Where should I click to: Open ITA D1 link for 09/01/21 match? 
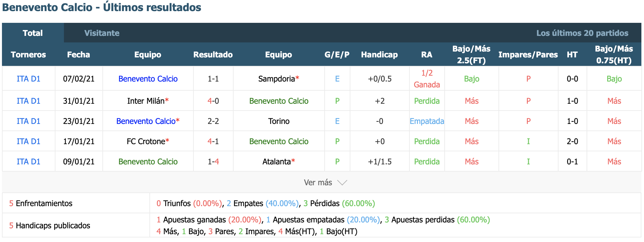click(28, 162)
